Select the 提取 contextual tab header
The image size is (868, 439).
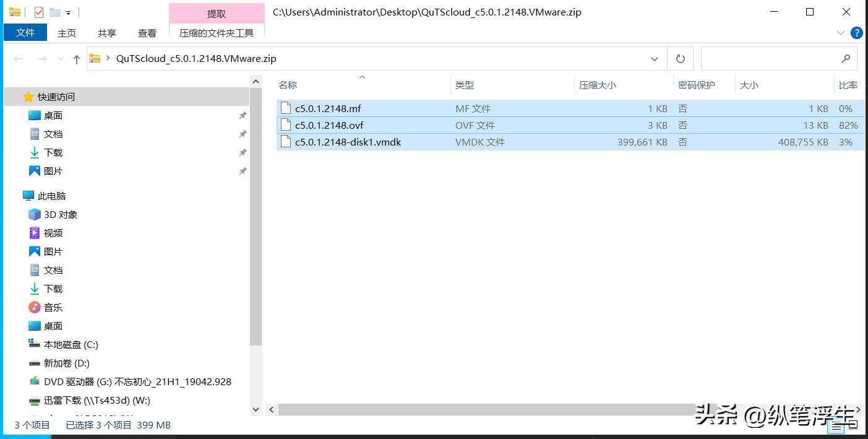[217, 14]
